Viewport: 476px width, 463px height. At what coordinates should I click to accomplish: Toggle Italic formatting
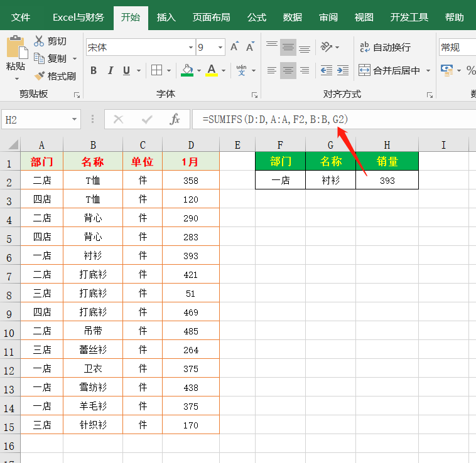tap(111, 70)
